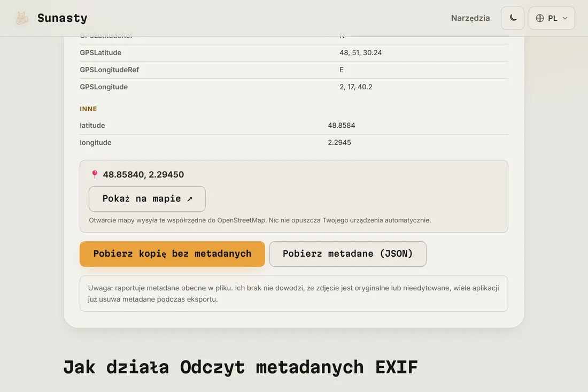This screenshot has width=588, height=392.
Task: Download copy via Pobierz kopię bez metadanych
Action: click(172, 254)
